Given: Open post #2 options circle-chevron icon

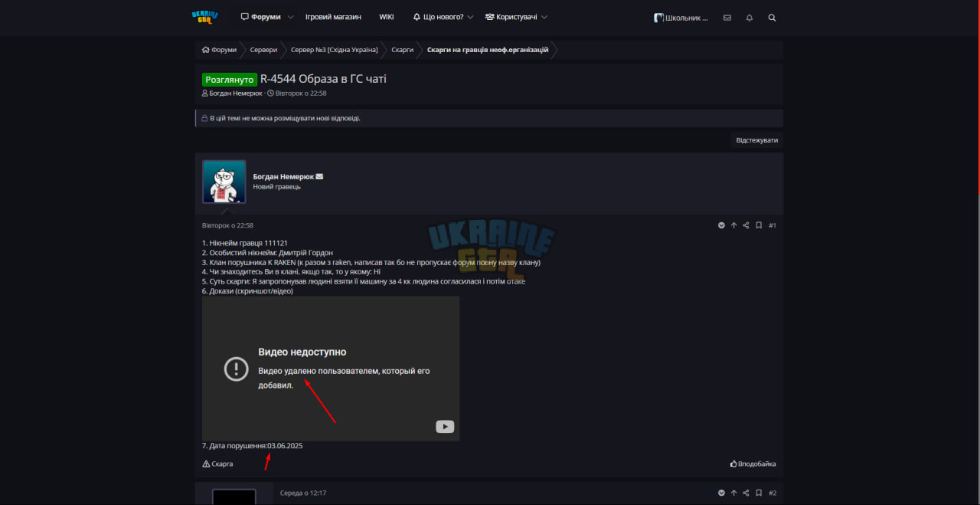Looking at the screenshot, I should [721, 493].
